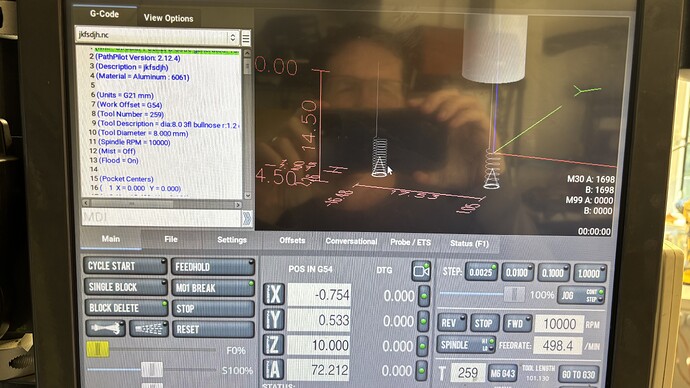Click the G-code horizontal scrollbar
The image size is (690, 388).
point(162,204)
